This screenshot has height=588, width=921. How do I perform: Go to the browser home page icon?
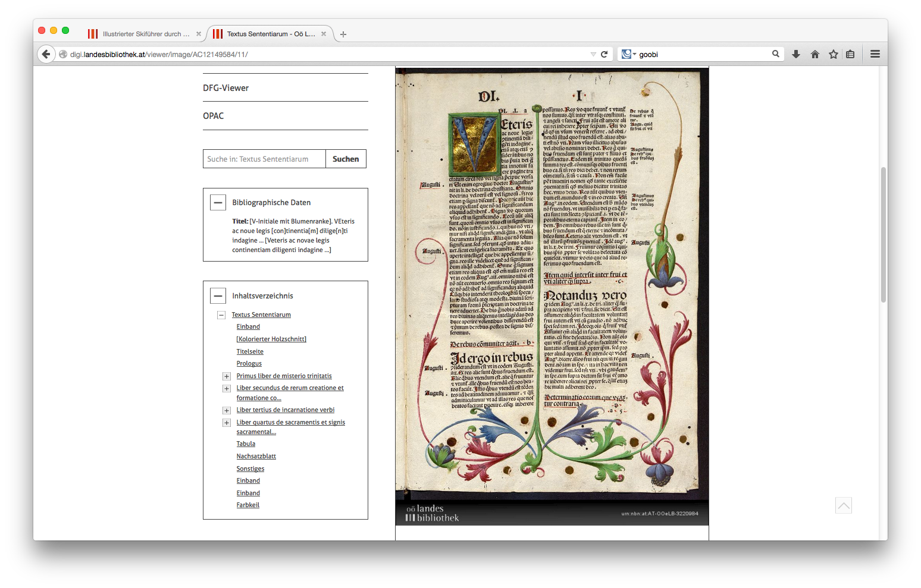(x=815, y=54)
